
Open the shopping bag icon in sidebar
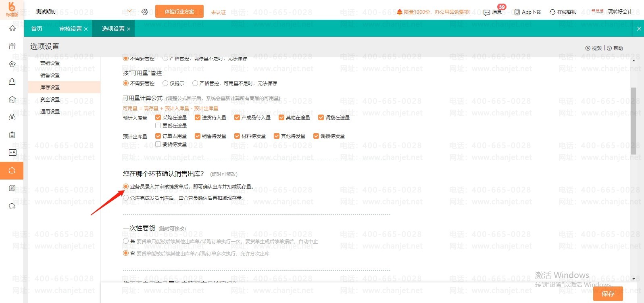(12, 81)
